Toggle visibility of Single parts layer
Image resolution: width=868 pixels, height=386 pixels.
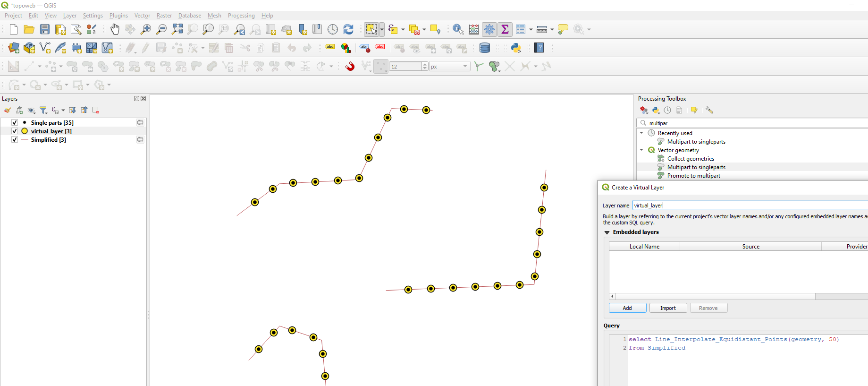(15, 122)
